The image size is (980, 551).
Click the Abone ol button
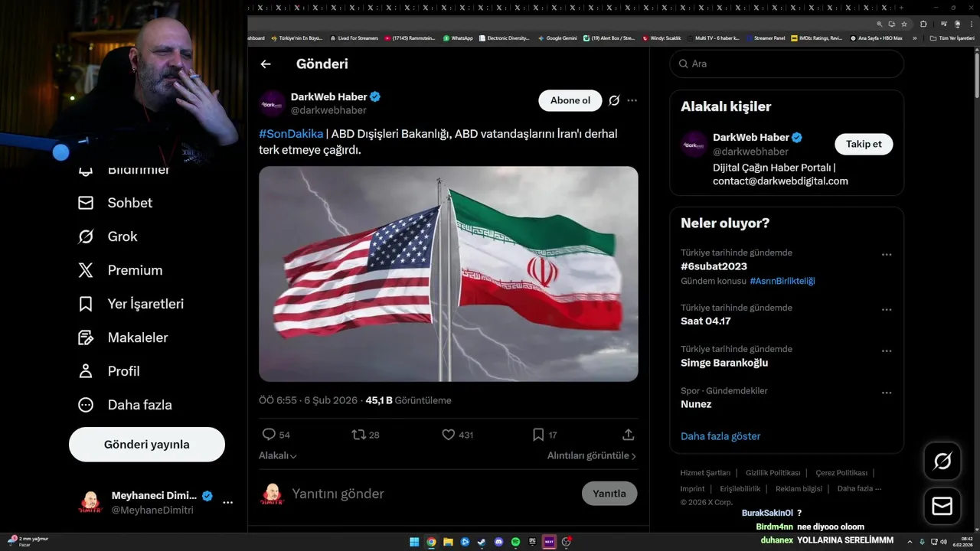[x=570, y=100]
